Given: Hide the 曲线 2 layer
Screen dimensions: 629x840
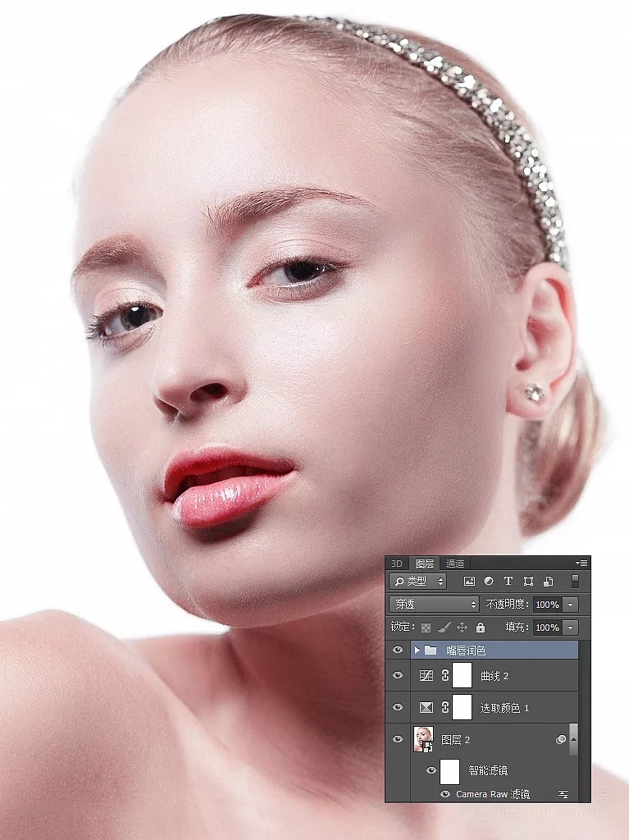Looking at the screenshot, I should point(398,676).
